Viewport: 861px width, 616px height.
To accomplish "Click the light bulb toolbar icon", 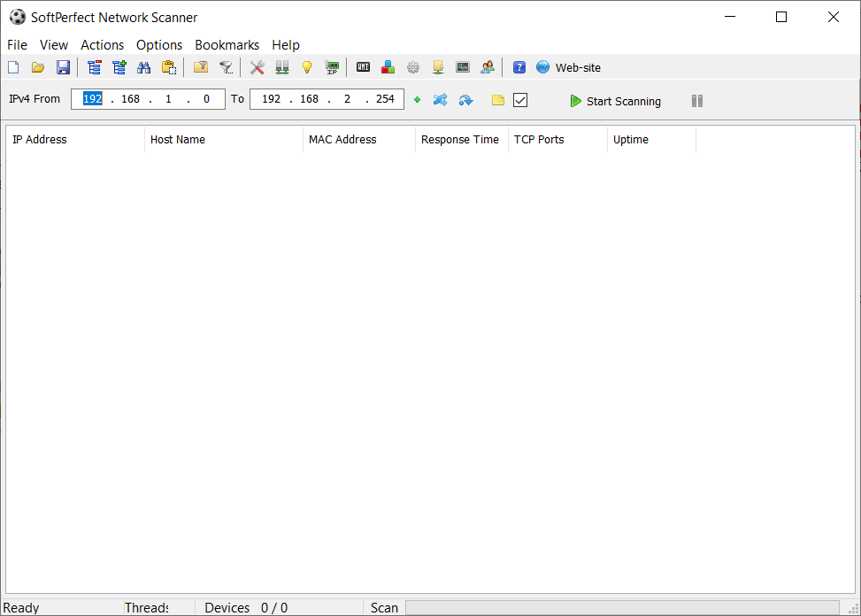I will point(307,67).
